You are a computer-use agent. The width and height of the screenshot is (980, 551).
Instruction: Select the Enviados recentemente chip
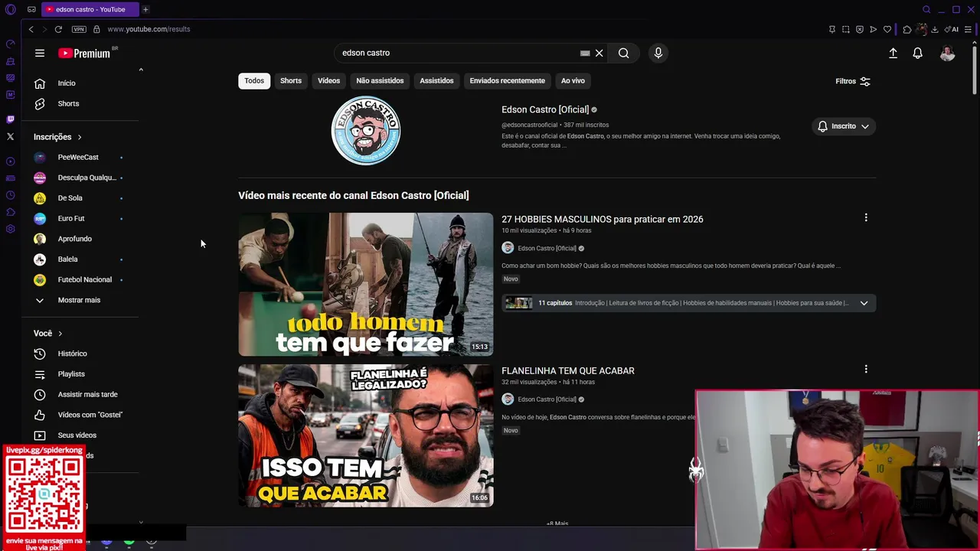click(507, 80)
